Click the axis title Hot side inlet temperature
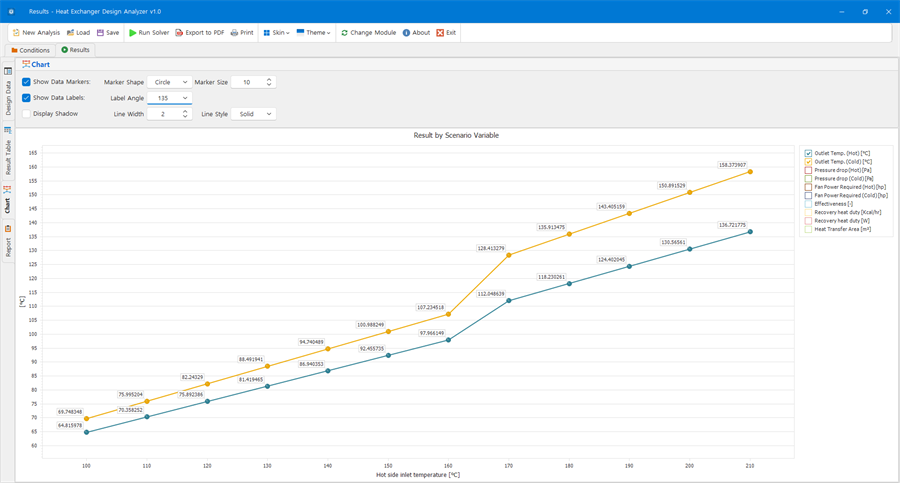Screen dimensions: 900x483 (x=418, y=475)
